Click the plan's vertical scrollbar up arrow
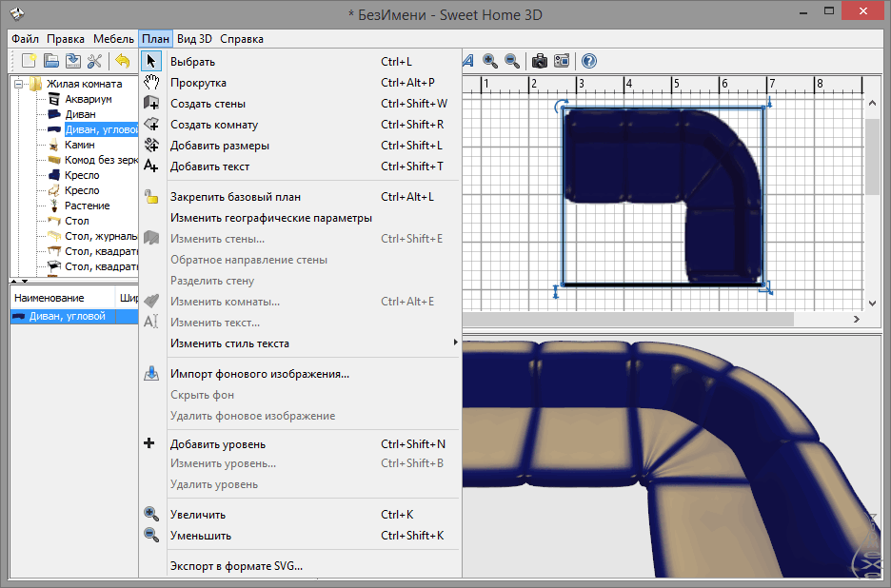 coord(872,103)
